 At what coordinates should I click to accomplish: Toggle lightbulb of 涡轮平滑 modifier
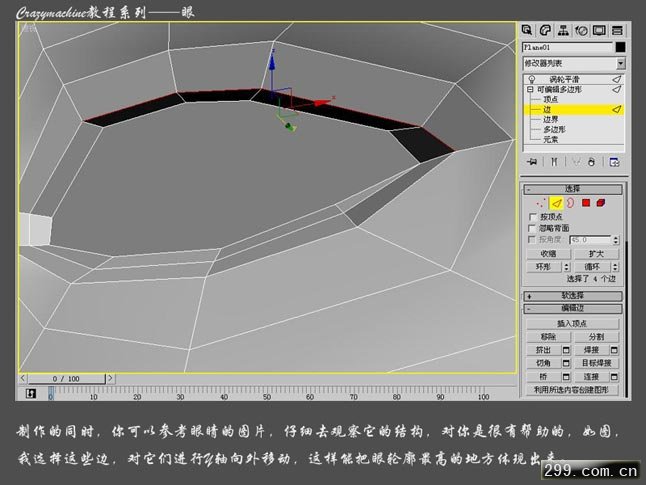tap(531, 79)
